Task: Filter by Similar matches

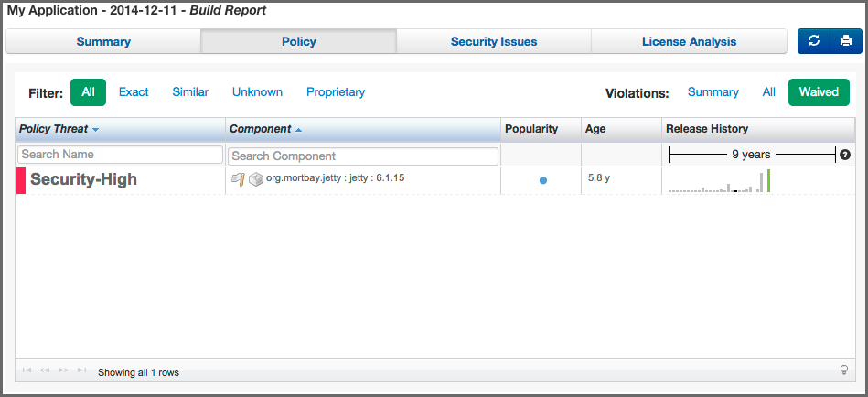Action: [190, 91]
